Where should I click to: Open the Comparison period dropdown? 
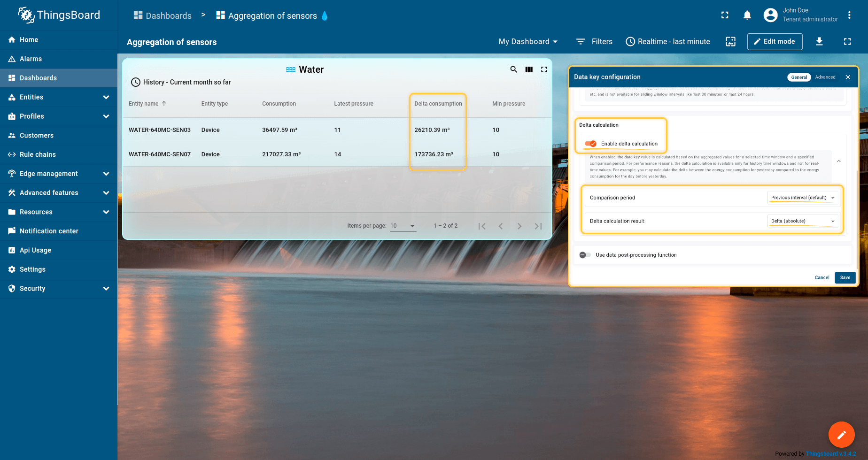[x=803, y=198]
